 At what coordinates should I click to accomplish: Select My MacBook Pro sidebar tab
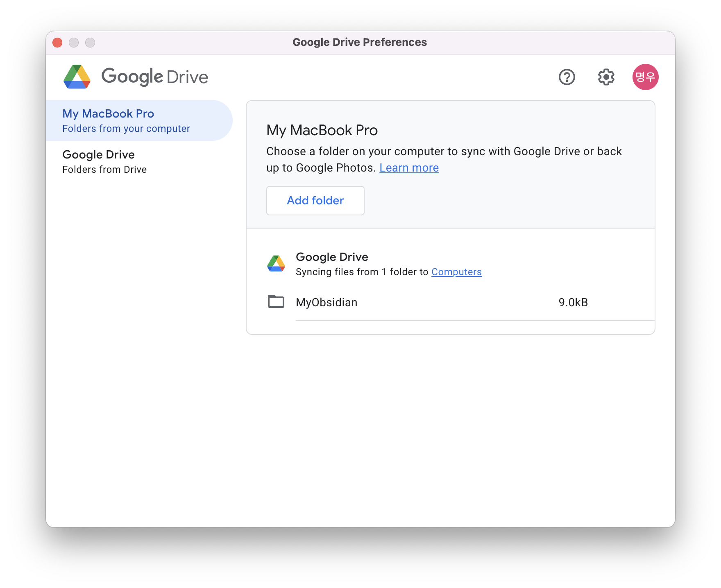tap(139, 120)
